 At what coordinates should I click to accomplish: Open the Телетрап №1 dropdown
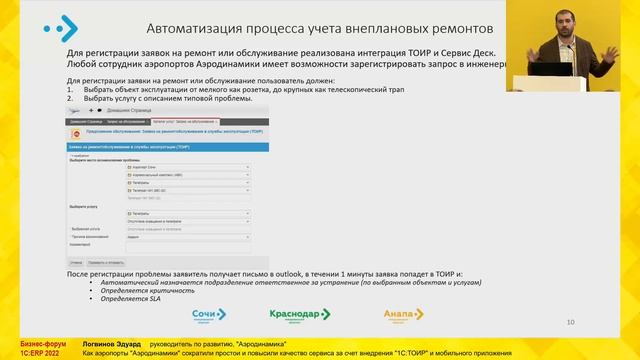point(188,191)
